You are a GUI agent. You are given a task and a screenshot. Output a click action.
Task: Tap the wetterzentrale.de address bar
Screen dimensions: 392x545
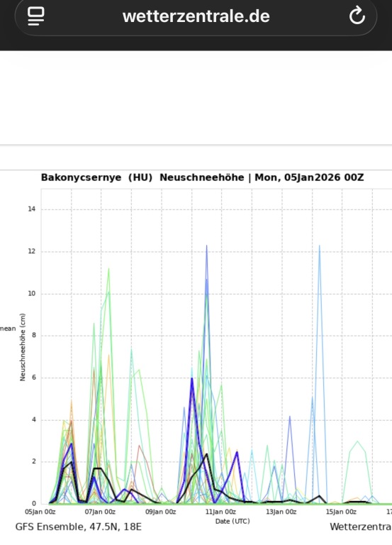pyautogui.click(x=196, y=16)
